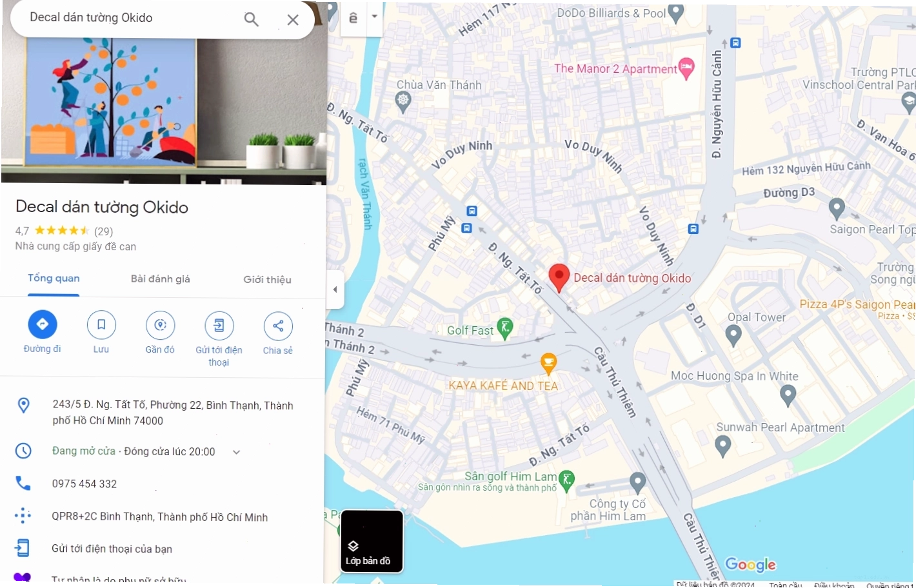
Task: Get directions with the Đường đi button
Action: coord(43,324)
